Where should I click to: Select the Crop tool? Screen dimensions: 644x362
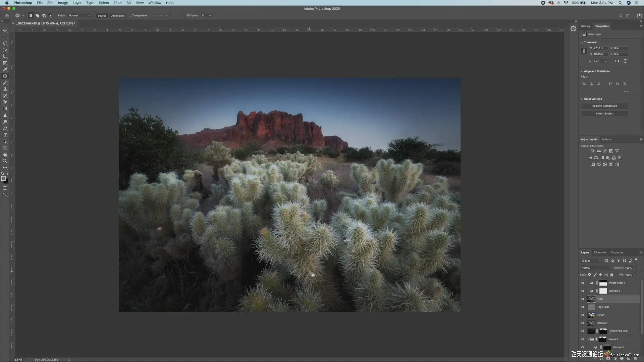coord(5,56)
